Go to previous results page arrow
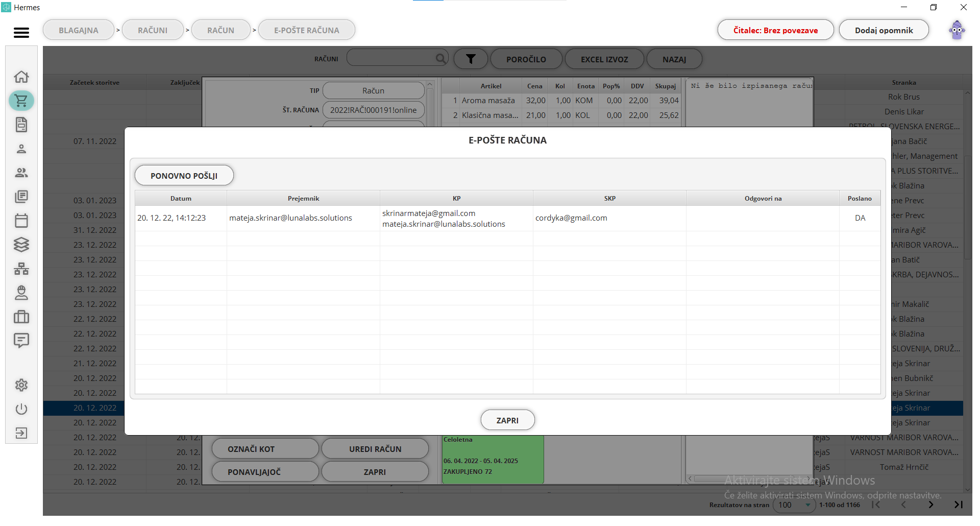This screenshot has width=980, height=526. click(x=903, y=505)
